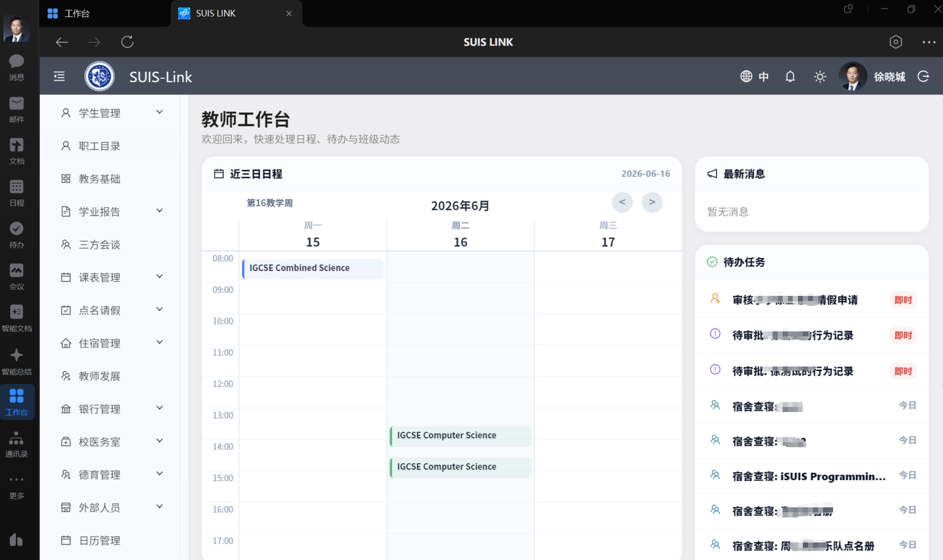Open the second IGCSE Computer Science event
The width and height of the screenshot is (943, 560).
[460, 467]
